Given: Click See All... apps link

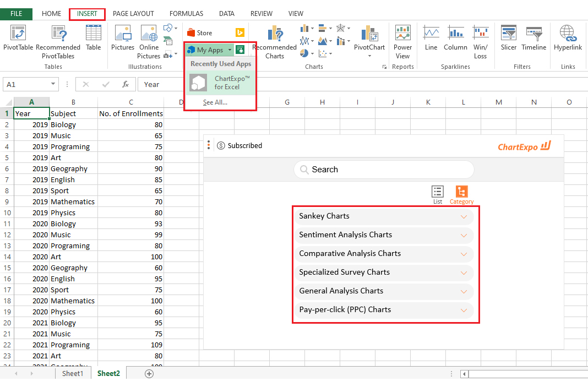Looking at the screenshot, I should 215,102.
